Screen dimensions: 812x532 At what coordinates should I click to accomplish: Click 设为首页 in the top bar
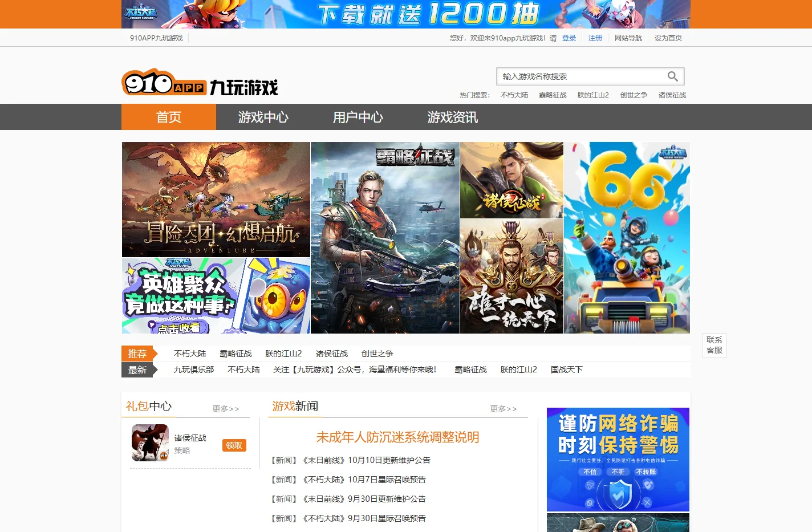pos(668,38)
